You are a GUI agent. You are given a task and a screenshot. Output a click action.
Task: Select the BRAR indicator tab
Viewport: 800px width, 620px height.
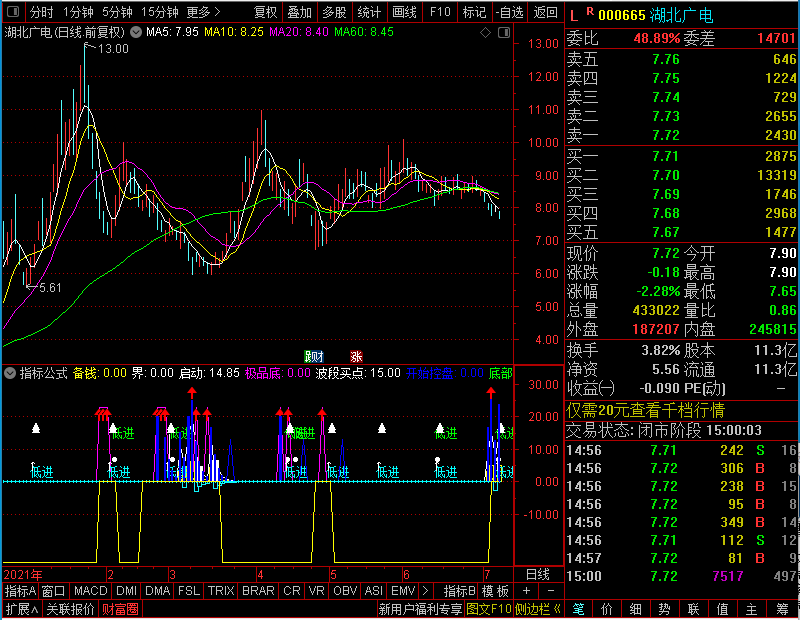(x=258, y=591)
